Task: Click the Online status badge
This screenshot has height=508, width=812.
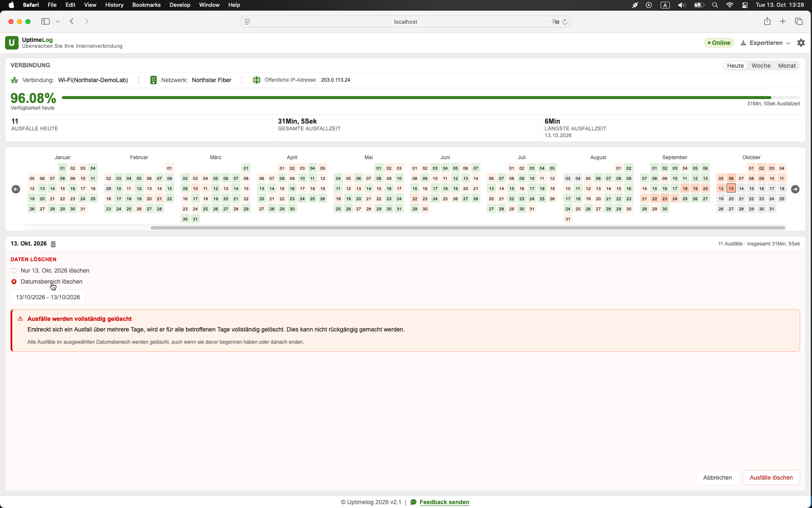Action: (719, 43)
